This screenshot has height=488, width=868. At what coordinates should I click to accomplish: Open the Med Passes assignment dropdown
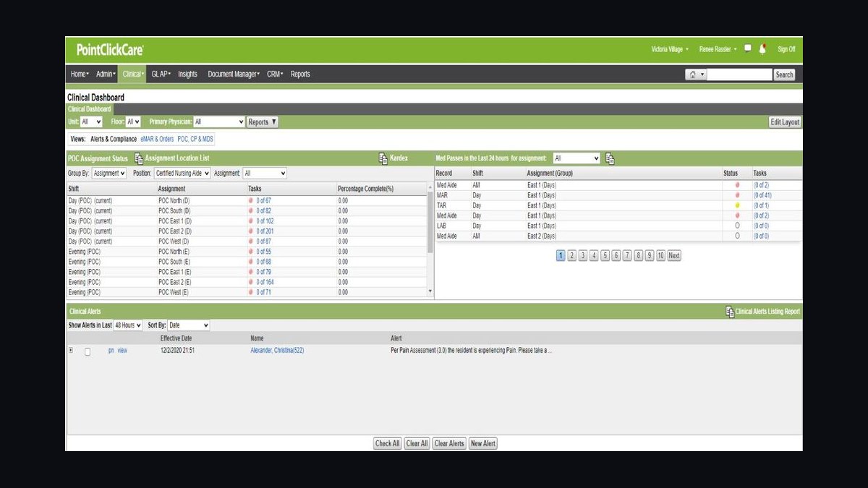(x=576, y=158)
